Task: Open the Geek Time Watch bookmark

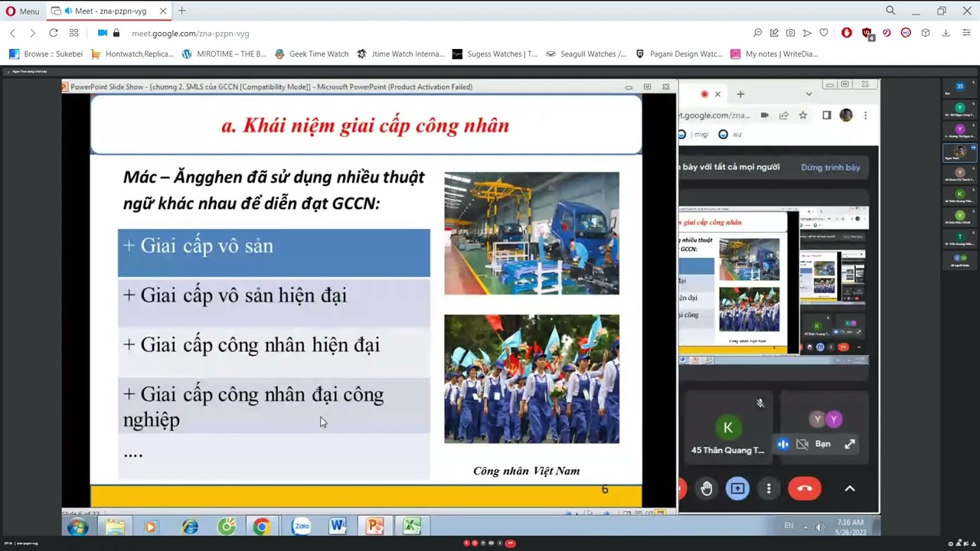Action: [312, 54]
